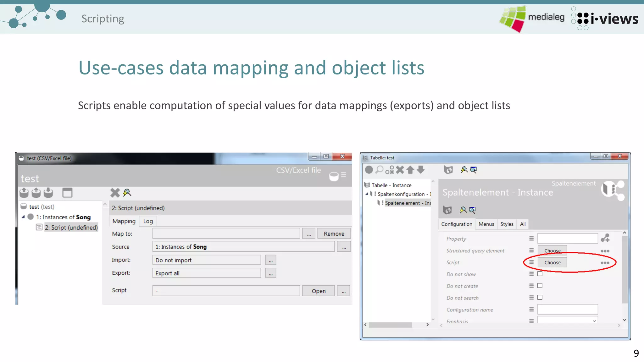This screenshot has width=644, height=362.
Task: Click the relation-remove icon in Tabelle toolbar
Action: coord(390,170)
